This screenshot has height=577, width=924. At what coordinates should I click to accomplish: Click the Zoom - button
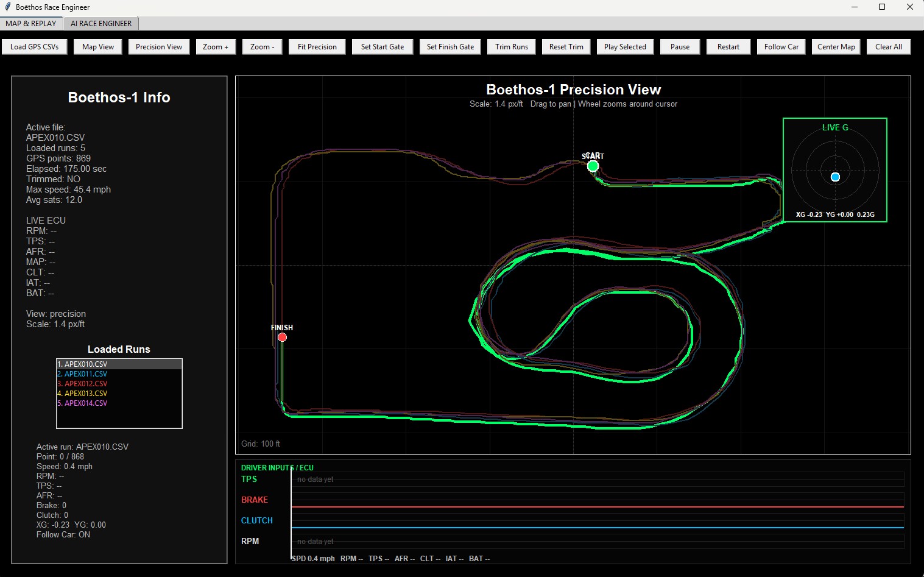pyautogui.click(x=263, y=47)
